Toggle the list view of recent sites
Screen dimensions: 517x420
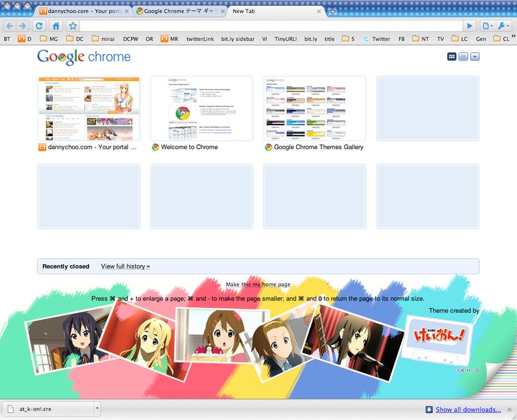click(463, 57)
